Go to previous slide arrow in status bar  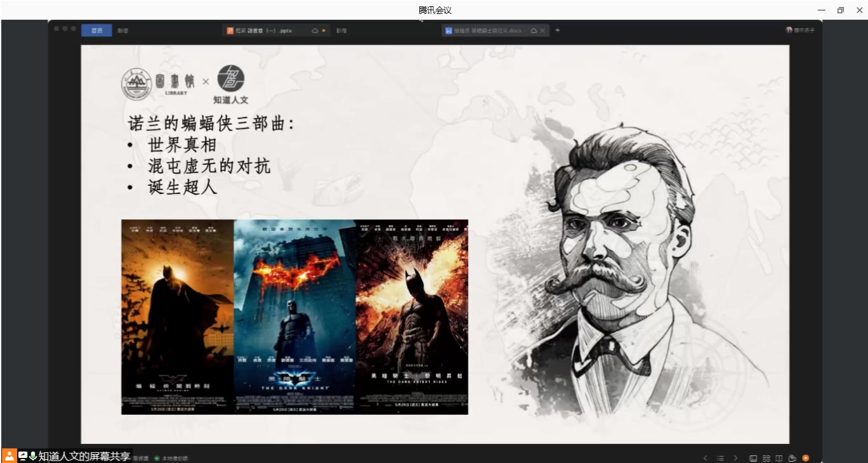click(705, 458)
